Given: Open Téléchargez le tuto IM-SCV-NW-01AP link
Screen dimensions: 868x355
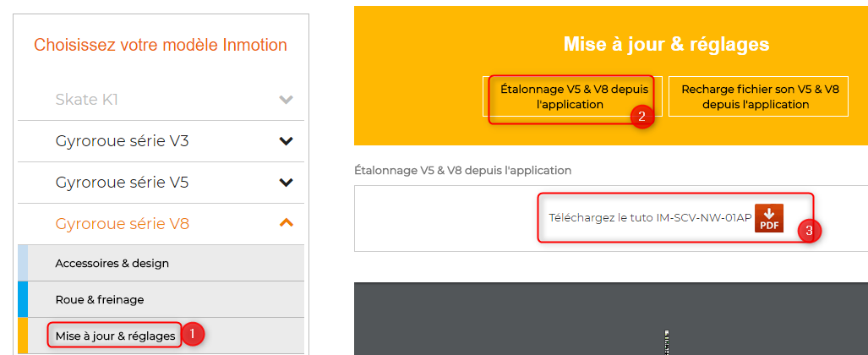Looking at the screenshot, I should point(650,218).
